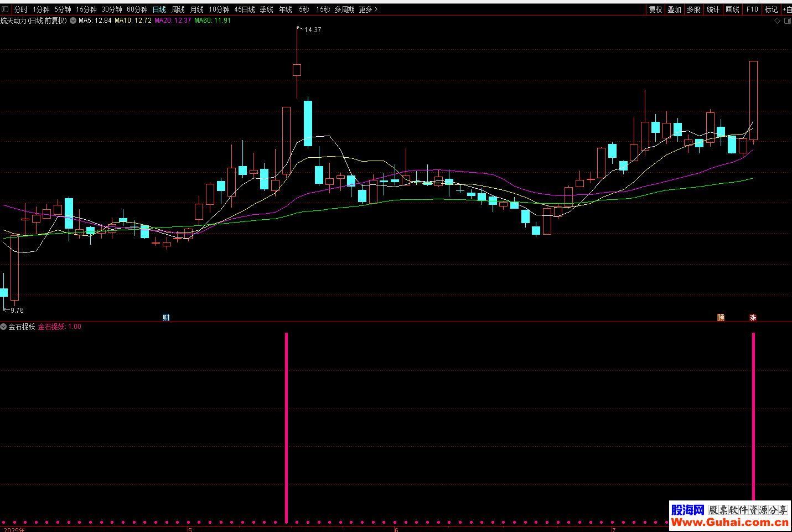The width and height of the screenshot is (792, 532).
Task: Expand the 更多 periods list
Action: pyautogui.click(x=368, y=9)
